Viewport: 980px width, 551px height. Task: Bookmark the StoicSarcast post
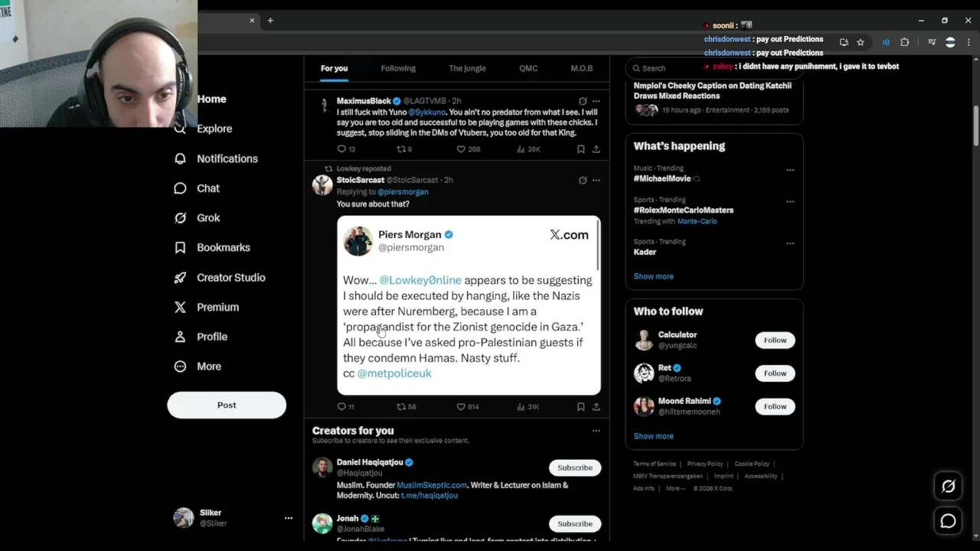(580, 406)
